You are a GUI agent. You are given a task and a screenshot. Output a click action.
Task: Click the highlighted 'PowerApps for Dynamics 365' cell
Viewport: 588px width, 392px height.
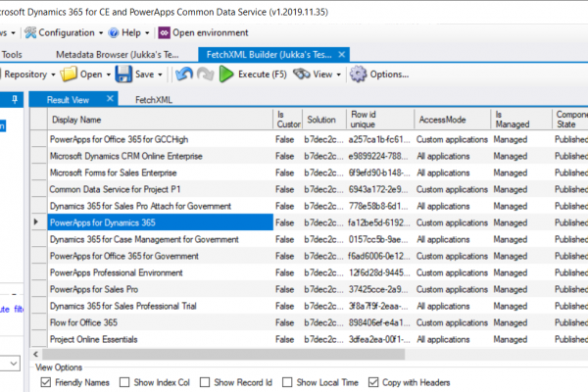[x=160, y=222]
